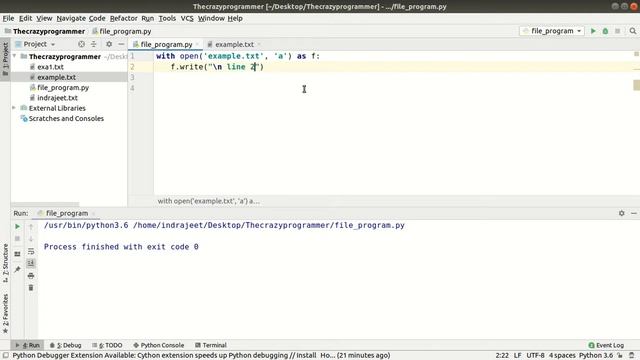The width and height of the screenshot is (640, 360).
Task: Open Project panel settings gear
Action: (109, 44)
